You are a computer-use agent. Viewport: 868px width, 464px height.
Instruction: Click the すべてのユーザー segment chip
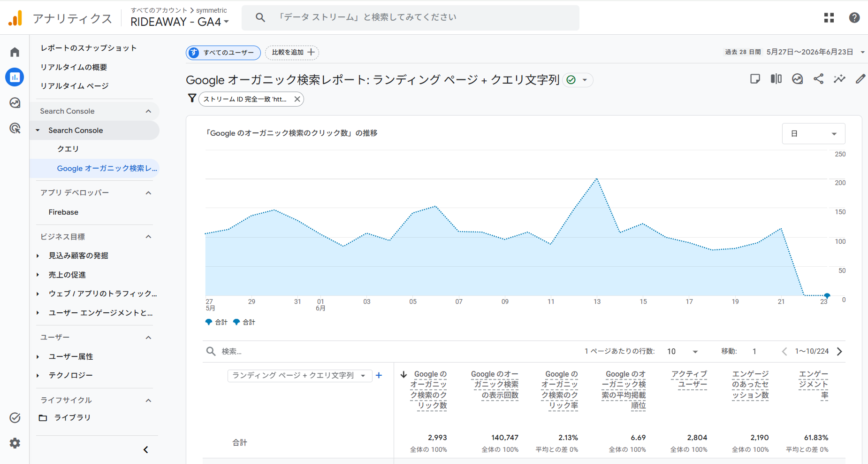click(x=223, y=53)
